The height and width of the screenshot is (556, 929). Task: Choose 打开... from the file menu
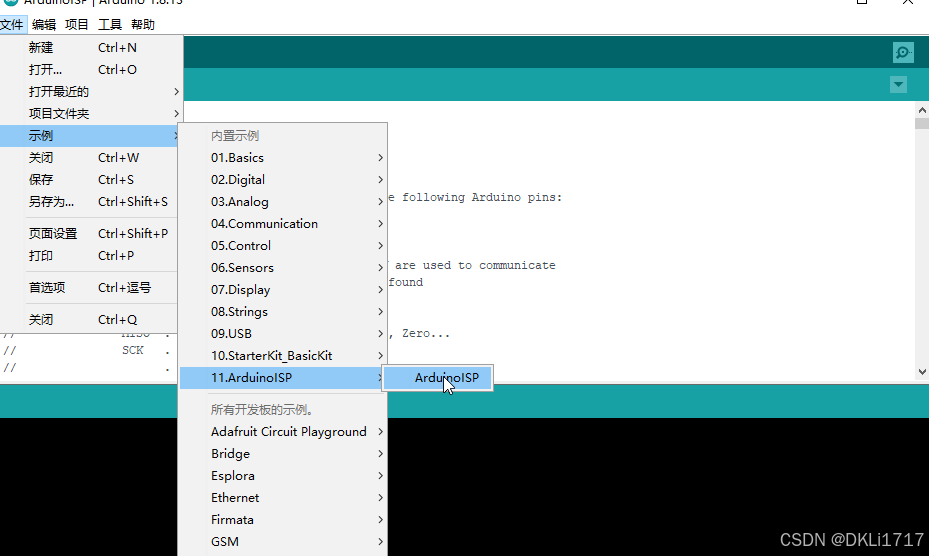point(90,69)
